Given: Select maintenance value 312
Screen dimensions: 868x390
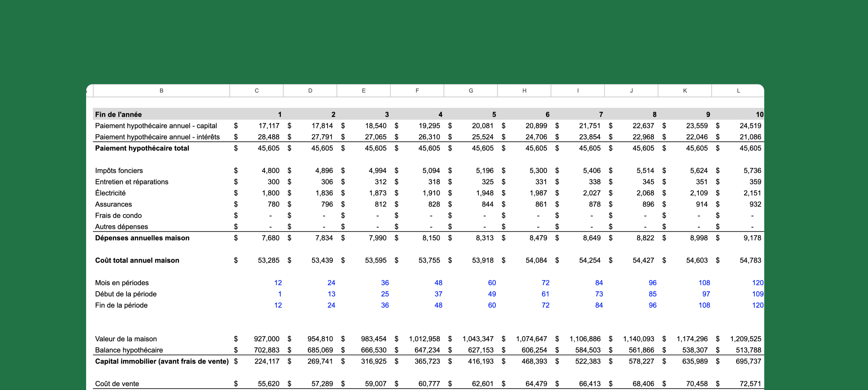Looking at the screenshot, I should pos(380,182).
